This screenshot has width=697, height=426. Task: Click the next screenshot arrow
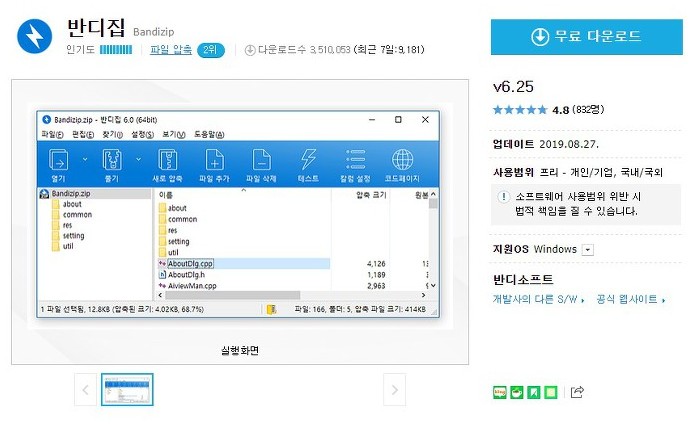(394, 390)
